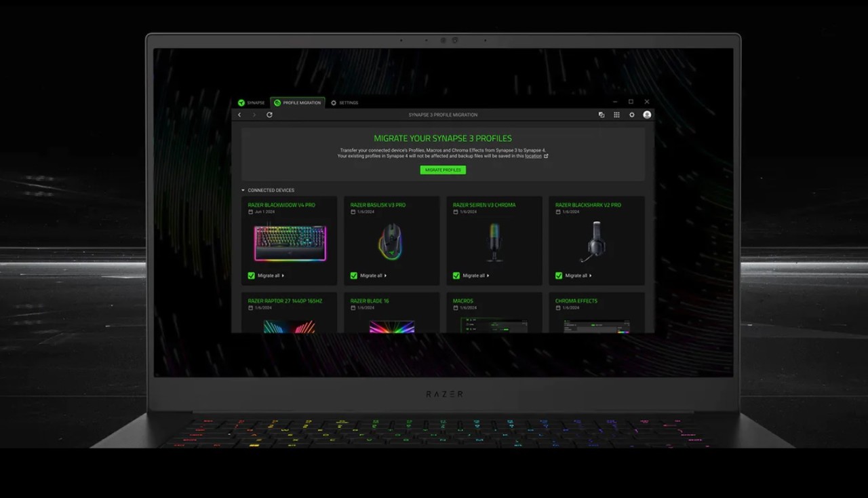Select the Seiren V3 Chroma microphone image

494,242
